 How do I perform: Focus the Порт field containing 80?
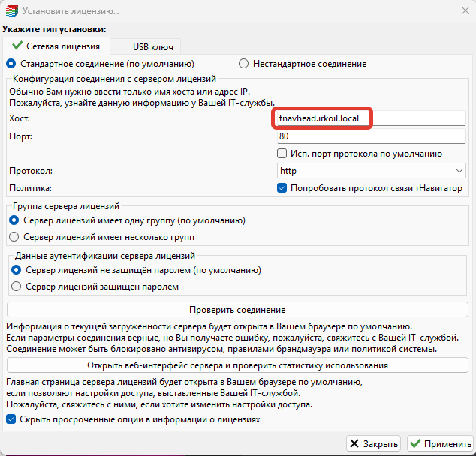(x=371, y=136)
